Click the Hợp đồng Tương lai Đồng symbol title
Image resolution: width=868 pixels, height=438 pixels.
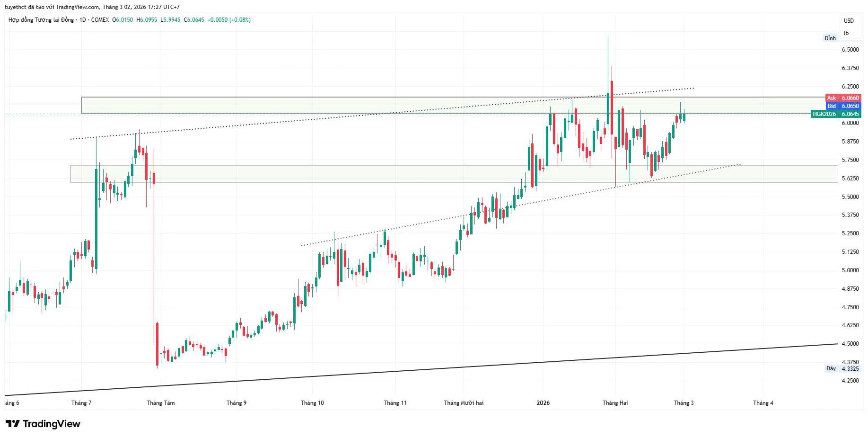point(41,20)
